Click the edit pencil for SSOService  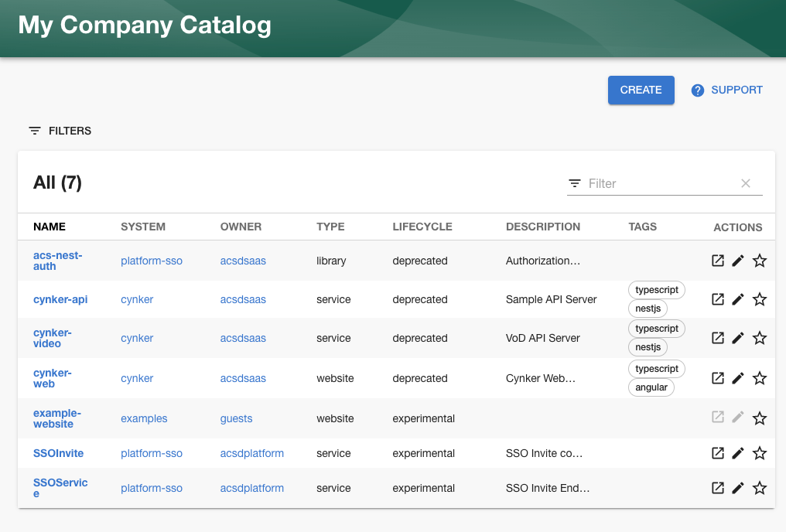click(738, 488)
